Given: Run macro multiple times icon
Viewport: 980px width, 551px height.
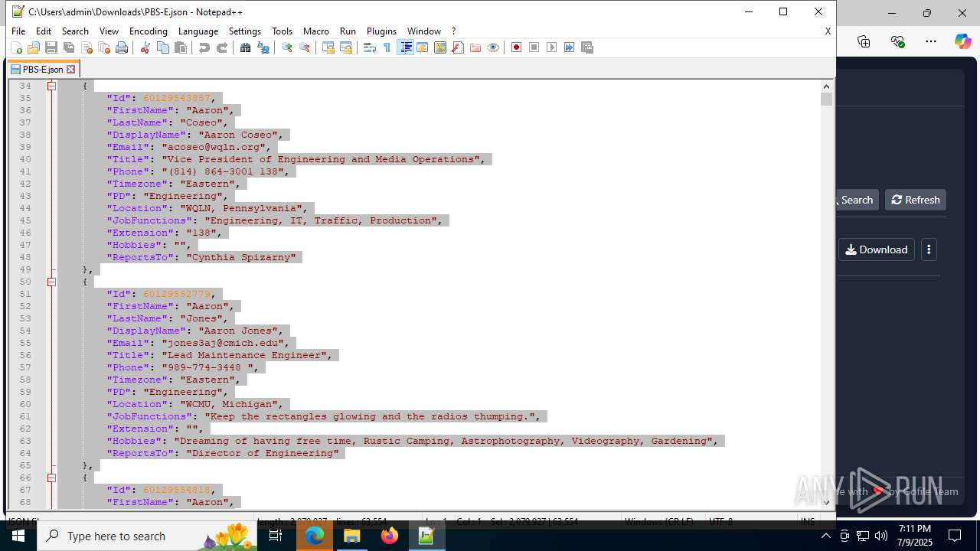Looking at the screenshot, I should 569,47.
